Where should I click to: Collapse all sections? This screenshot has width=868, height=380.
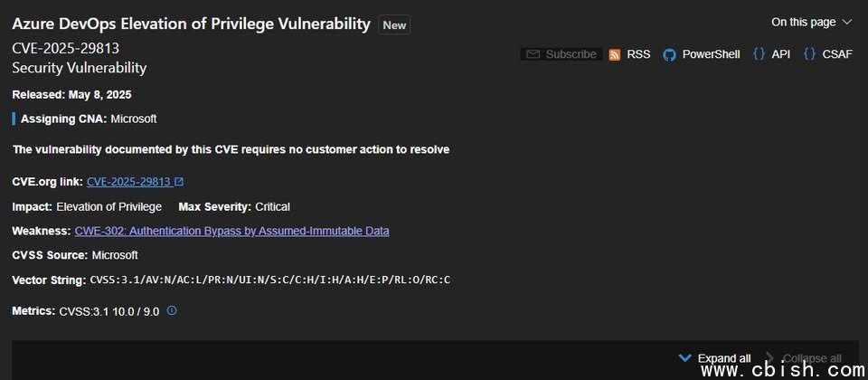[804, 358]
